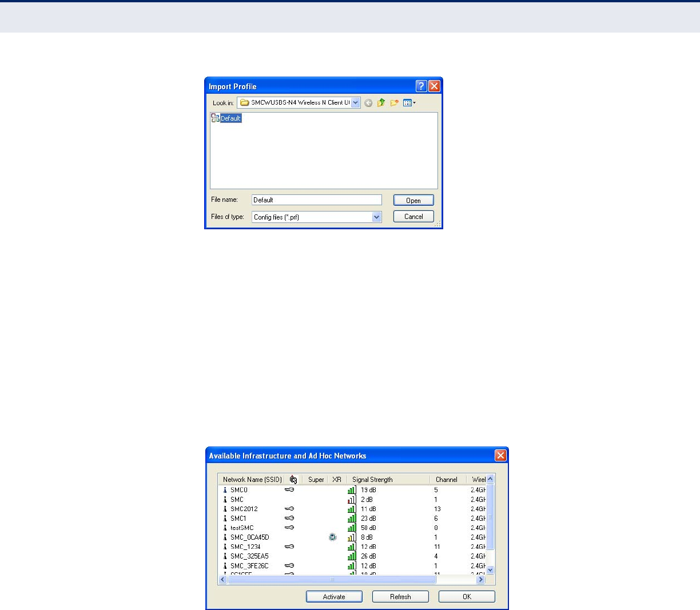Sort by the Super column header

316,480
